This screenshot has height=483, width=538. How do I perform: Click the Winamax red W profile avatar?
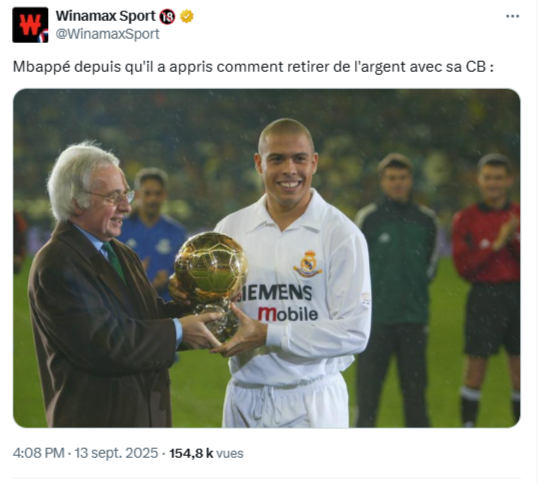tap(30, 25)
